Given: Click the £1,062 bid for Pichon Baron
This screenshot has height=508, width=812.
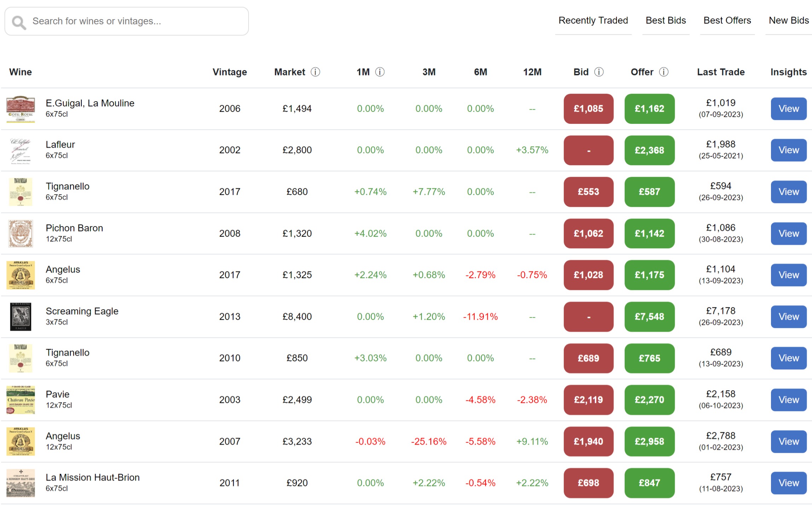Looking at the screenshot, I should coord(588,233).
